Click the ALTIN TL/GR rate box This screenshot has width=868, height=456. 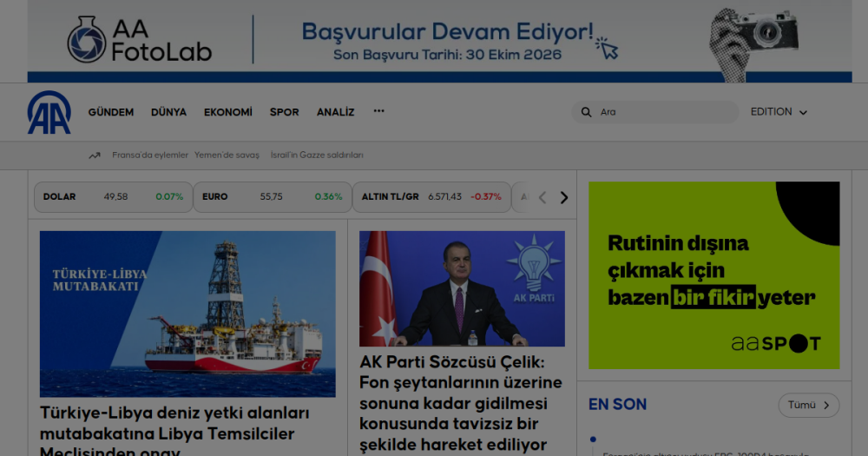click(x=431, y=197)
